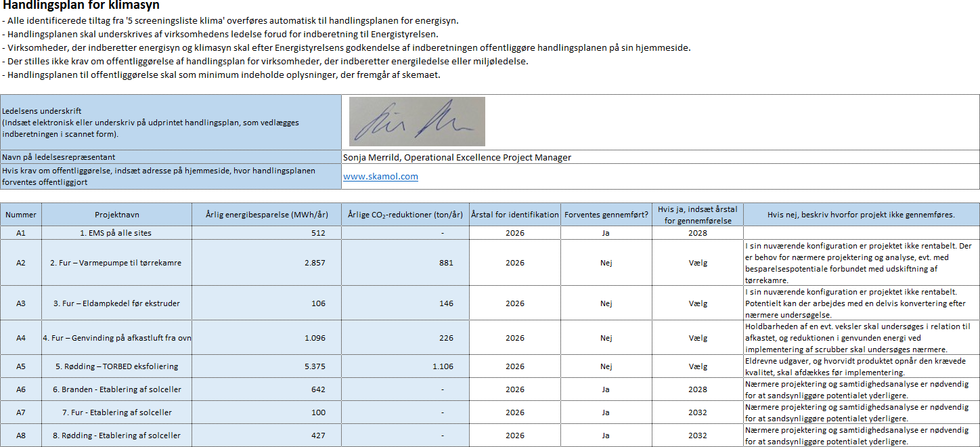Select CO2 reduction value 226
Image resolution: width=980 pixels, height=447 pixels.
[405, 338]
